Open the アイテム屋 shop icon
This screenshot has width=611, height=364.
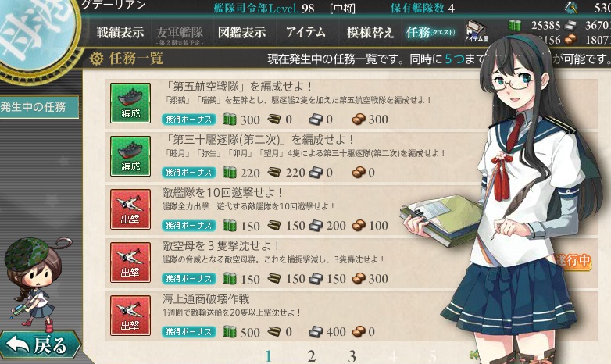tap(476, 31)
